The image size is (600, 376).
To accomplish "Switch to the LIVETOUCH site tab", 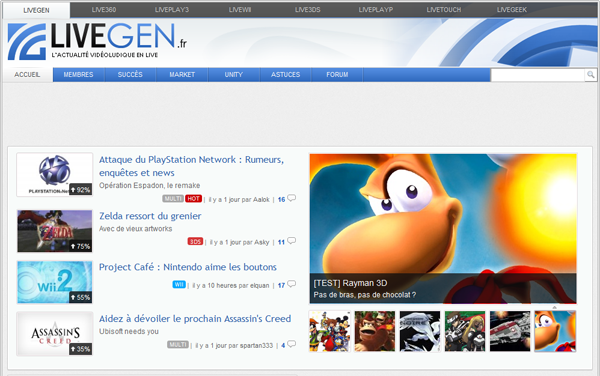I will click(x=444, y=10).
